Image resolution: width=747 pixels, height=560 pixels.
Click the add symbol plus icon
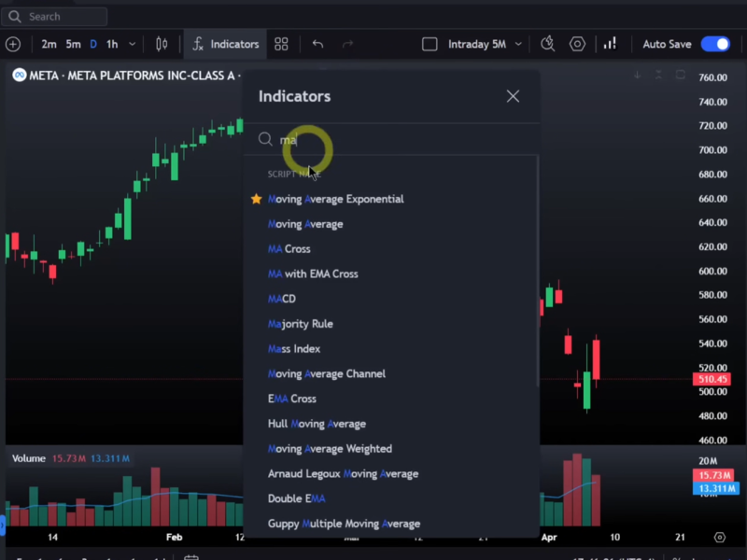click(13, 44)
